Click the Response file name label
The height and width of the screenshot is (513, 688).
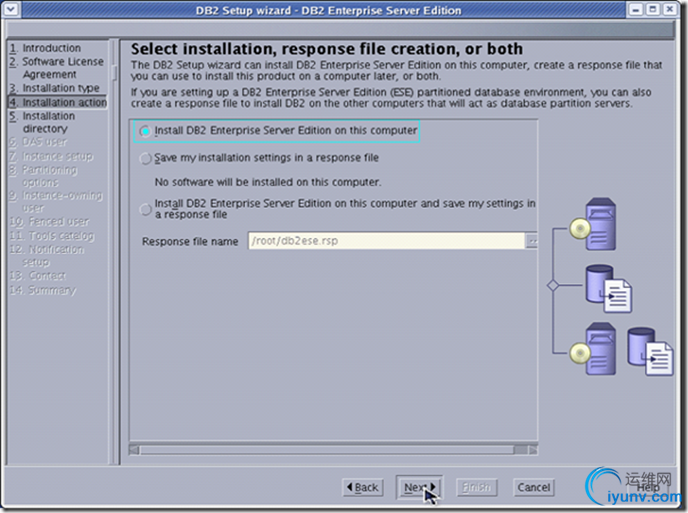tap(190, 241)
